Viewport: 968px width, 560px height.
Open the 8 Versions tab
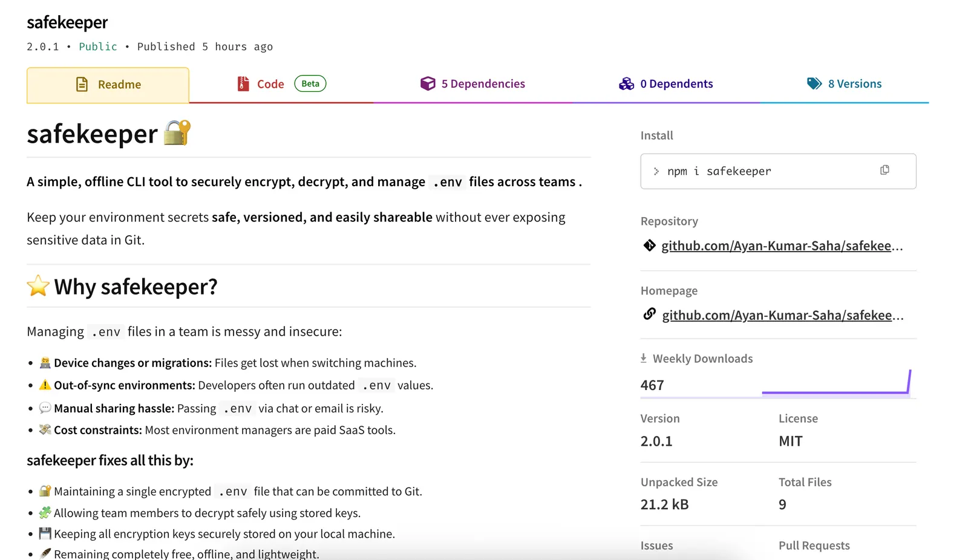(x=844, y=84)
